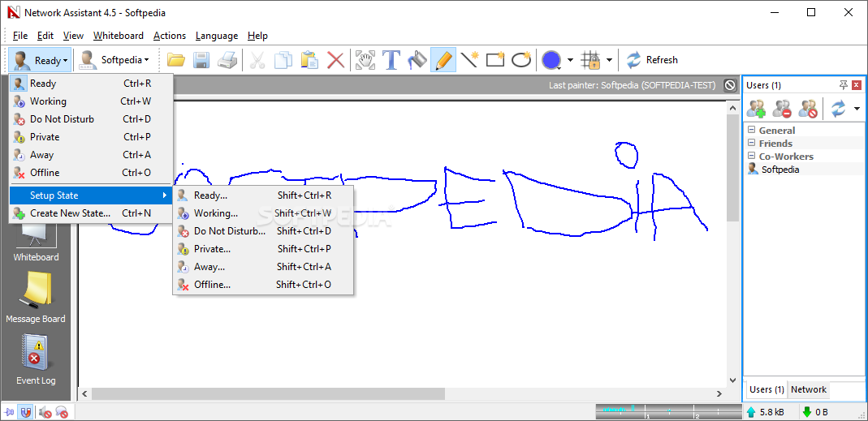Pin the Users panel with pushpin
Image resolution: width=868 pixels, height=421 pixels.
[x=844, y=84]
